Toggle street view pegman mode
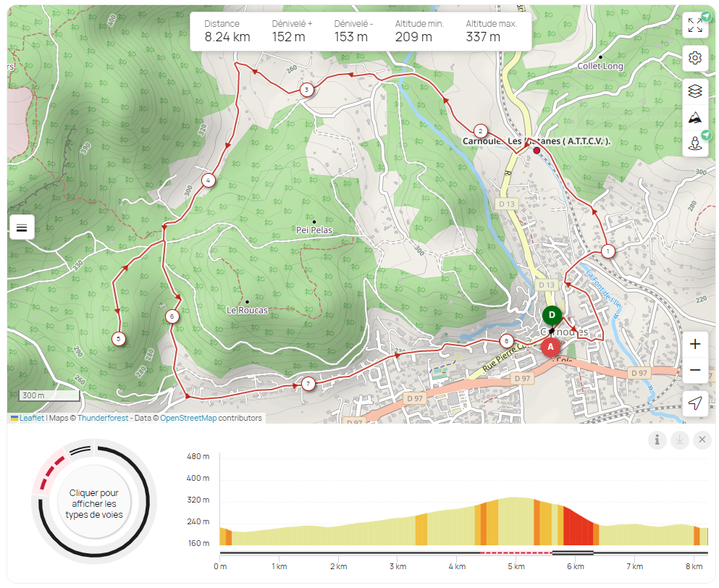Viewport: 719px width, 588px height. coord(695,144)
